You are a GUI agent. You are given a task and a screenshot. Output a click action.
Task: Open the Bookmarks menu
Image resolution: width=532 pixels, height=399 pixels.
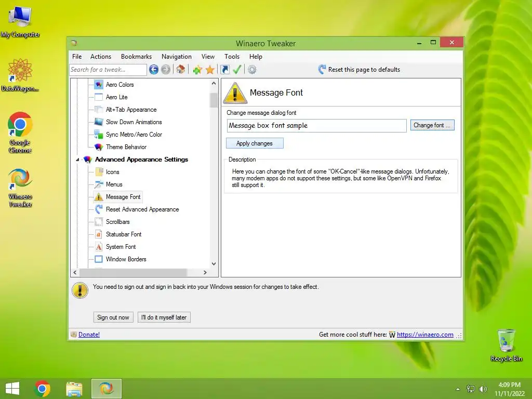click(x=137, y=57)
